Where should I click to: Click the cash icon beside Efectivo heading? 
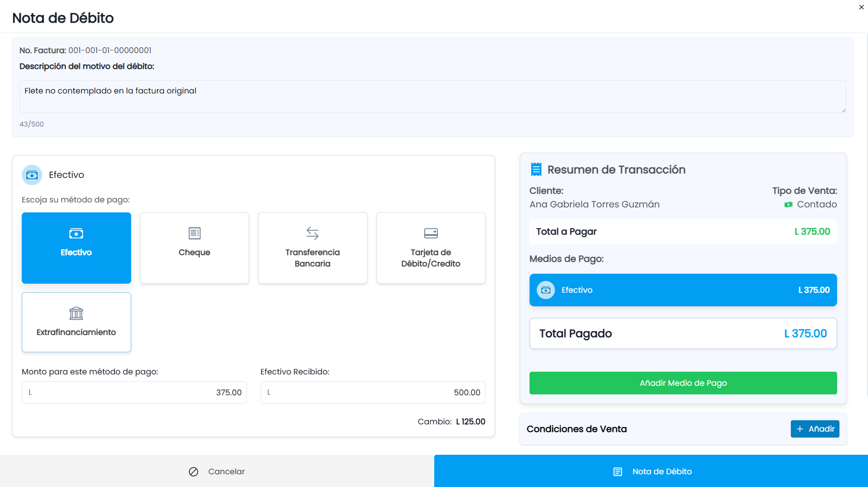pyautogui.click(x=32, y=175)
